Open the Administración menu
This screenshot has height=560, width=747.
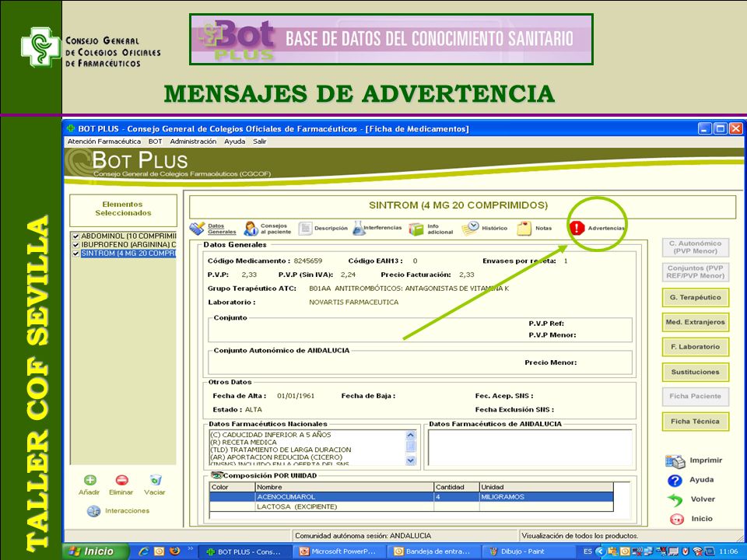(x=193, y=142)
